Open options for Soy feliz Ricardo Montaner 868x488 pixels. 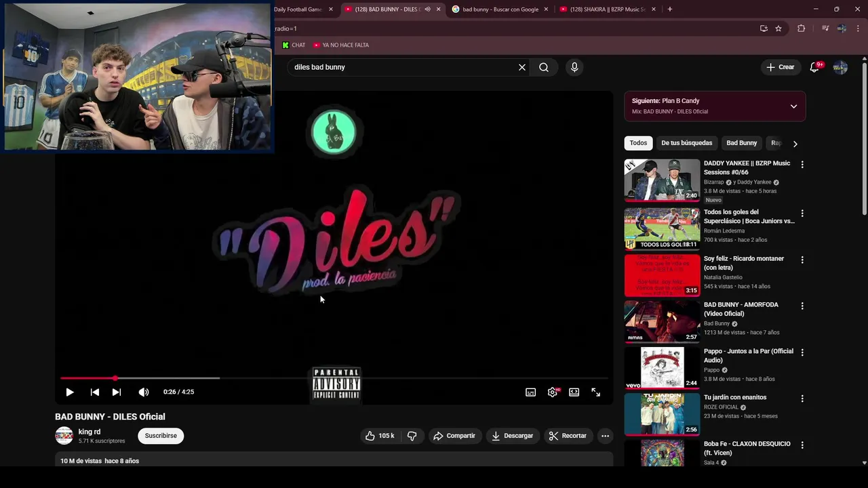[802, 260]
